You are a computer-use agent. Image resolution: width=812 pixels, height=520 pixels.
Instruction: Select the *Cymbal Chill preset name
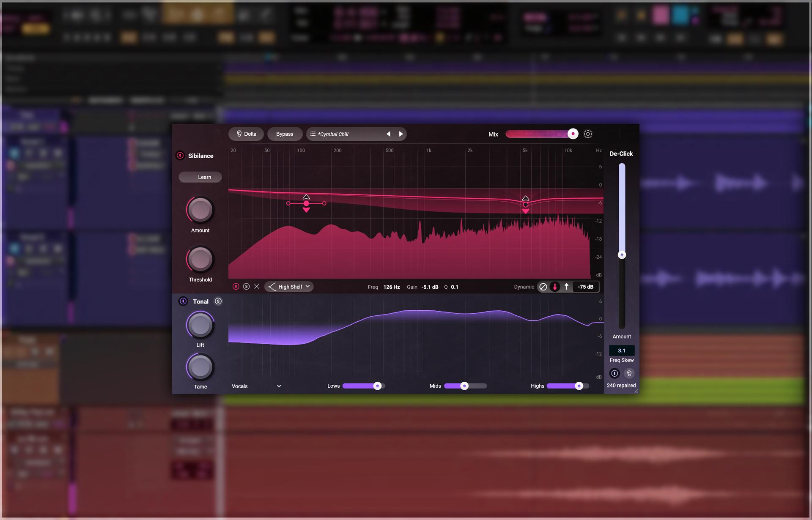pyautogui.click(x=333, y=134)
